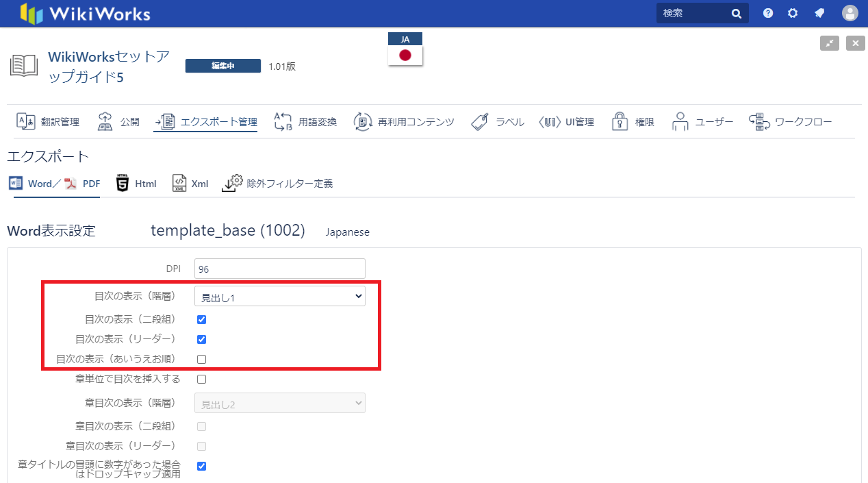868x483 pixels.
Task: Uncheck 目次の表示（リーダー）checkbox
Action: pyautogui.click(x=201, y=339)
